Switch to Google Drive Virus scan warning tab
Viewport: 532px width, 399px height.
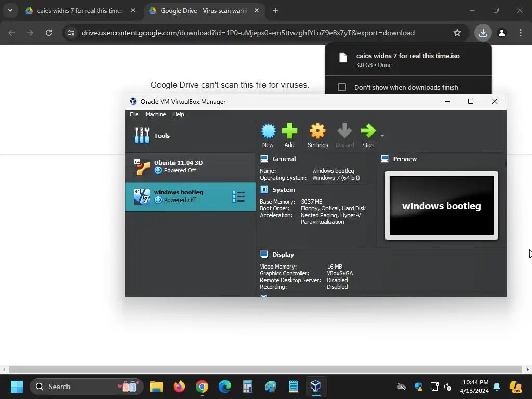coord(204,11)
